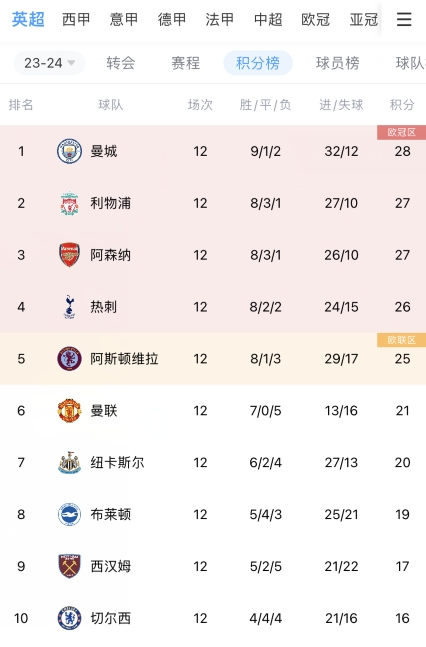Viewport: 426px width, 647px height.
Task: Go to the 转会 transfers tab
Action: point(121,63)
